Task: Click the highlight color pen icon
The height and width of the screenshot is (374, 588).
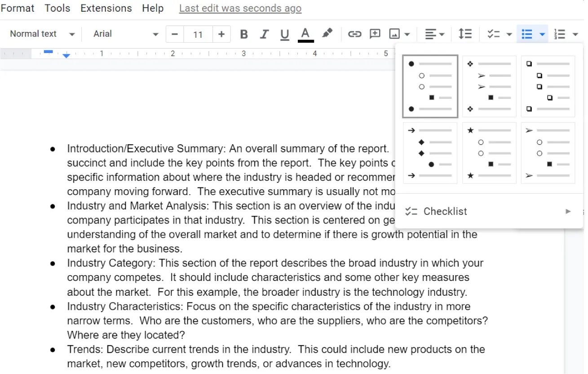Action: (327, 34)
